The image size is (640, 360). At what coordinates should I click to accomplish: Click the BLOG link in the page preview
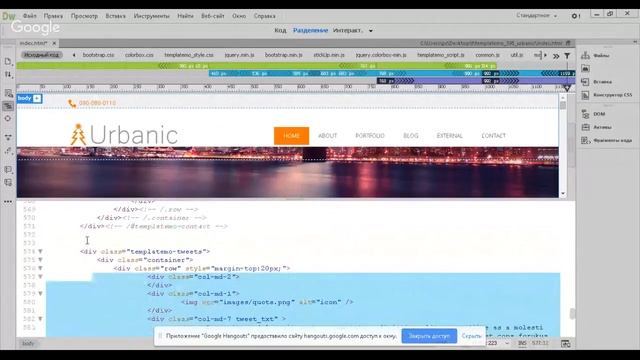point(411,136)
